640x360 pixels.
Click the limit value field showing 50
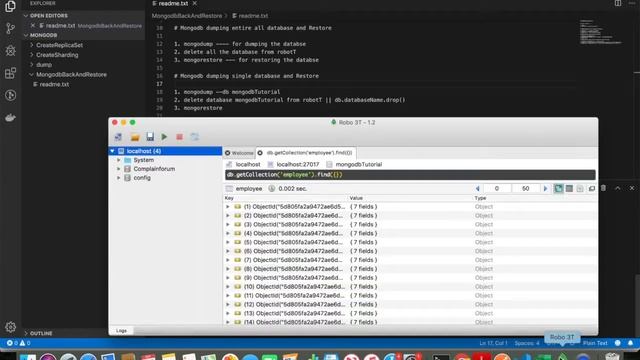[526, 189]
